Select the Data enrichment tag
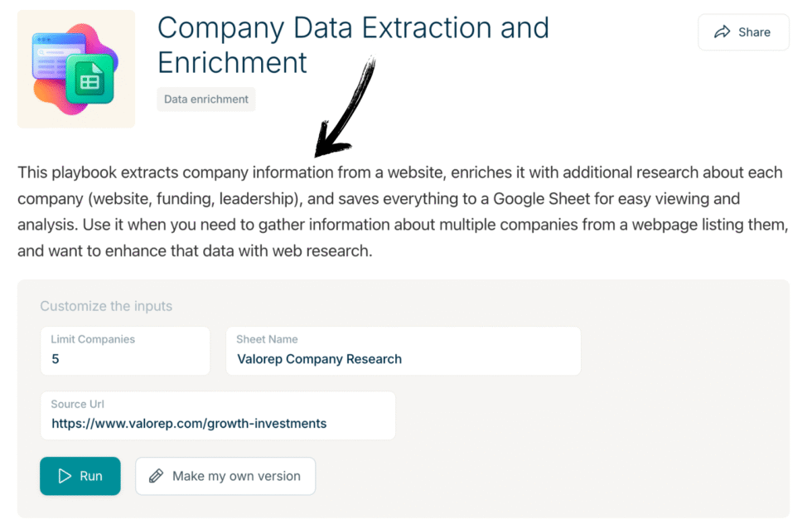 coord(205,99)
